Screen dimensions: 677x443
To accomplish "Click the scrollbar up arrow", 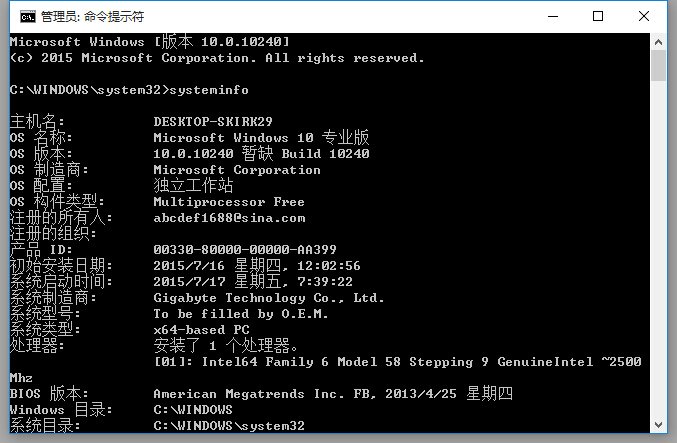I will (x=658, y=40).
